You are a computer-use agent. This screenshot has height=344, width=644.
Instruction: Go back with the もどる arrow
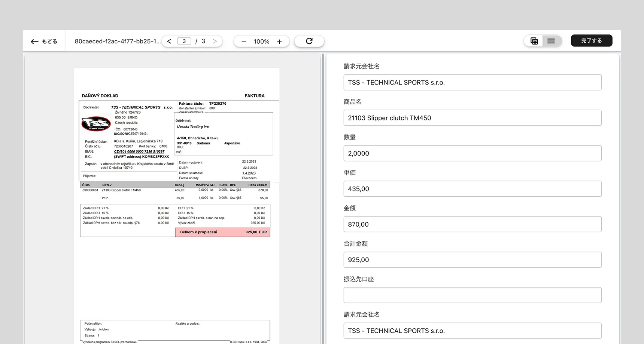click(44, 42)
